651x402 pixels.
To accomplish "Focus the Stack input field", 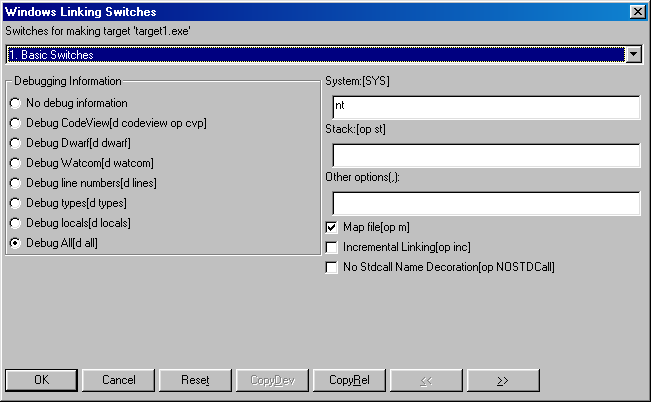I will (x=485, y=155).
